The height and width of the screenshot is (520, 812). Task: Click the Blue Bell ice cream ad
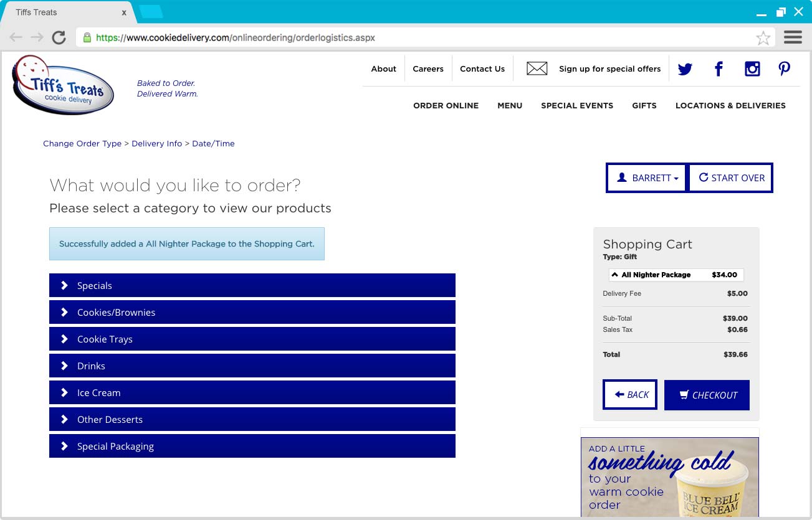[x=670, y=477]
